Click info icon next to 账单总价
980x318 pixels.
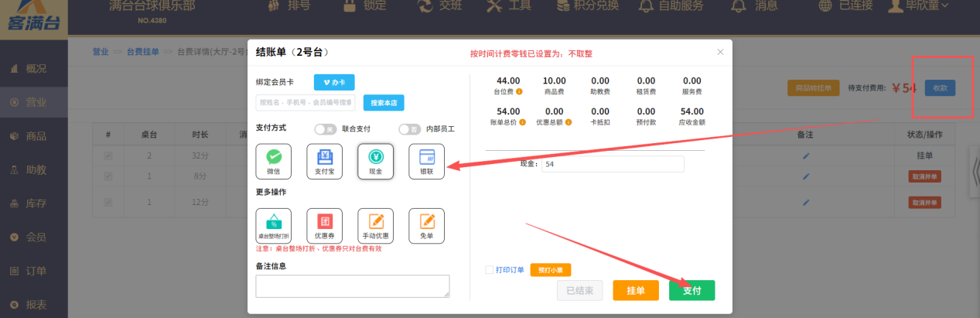(524, 122)
